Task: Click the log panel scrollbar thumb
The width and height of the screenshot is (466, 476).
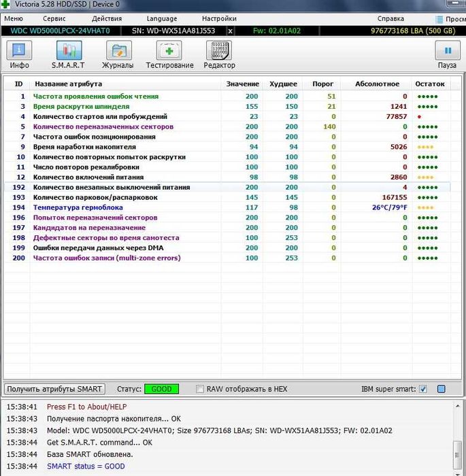Action: [x=457, y=455]
